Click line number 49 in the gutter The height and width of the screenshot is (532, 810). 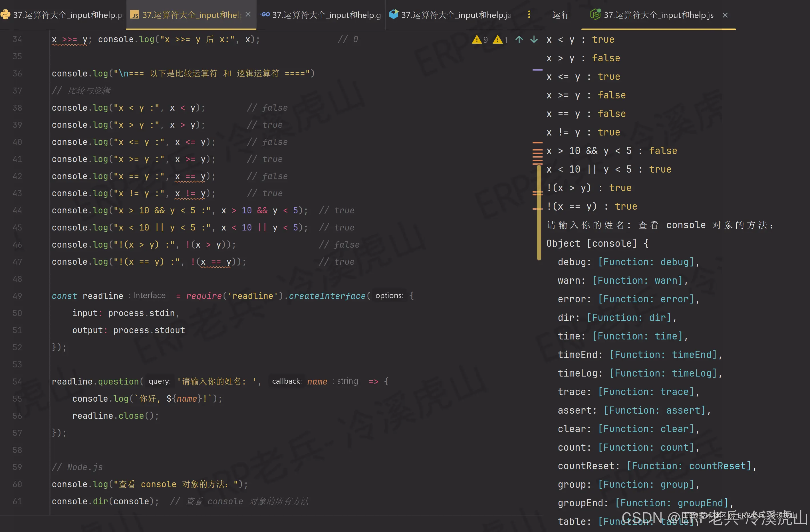17,296
